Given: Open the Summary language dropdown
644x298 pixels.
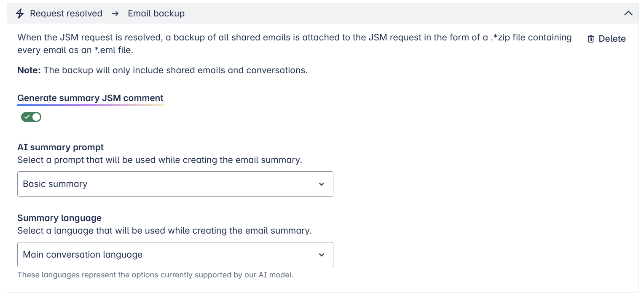Looking at the screenshot, I should pos(175,255).
